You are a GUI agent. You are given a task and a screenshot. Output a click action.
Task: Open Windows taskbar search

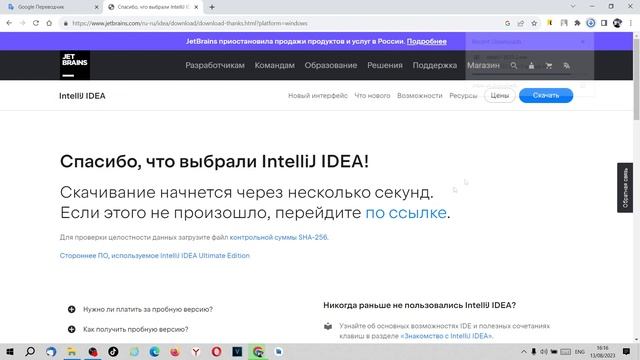[30, 351]
